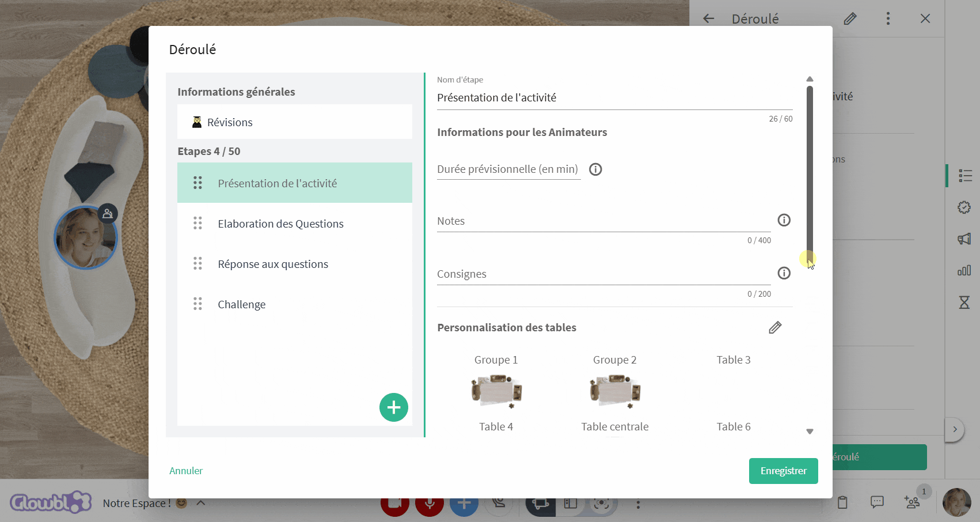The width and height of the screenshot is (980, 522).
Task: Select the Présentation de l'activité step
Action: tap(295, 183)
